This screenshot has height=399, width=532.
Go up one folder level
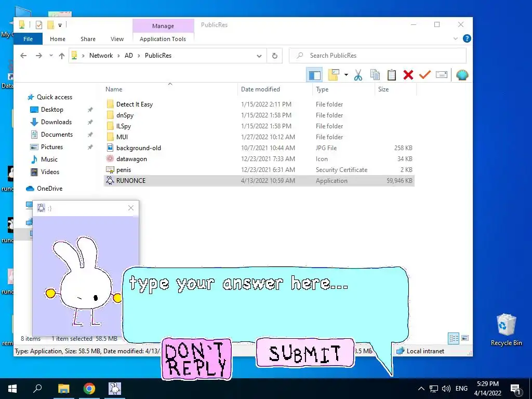point(62,56)
